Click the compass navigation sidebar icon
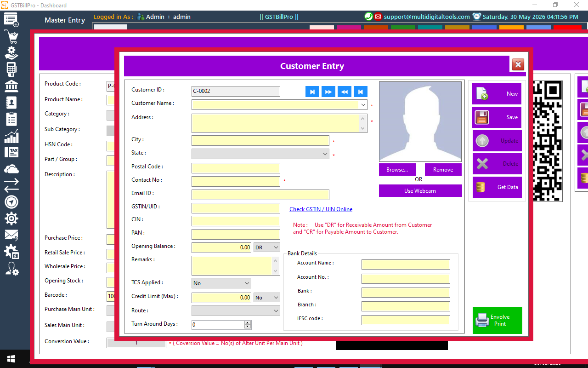This screenshot has height=368, width=588. tap(11, 202)
